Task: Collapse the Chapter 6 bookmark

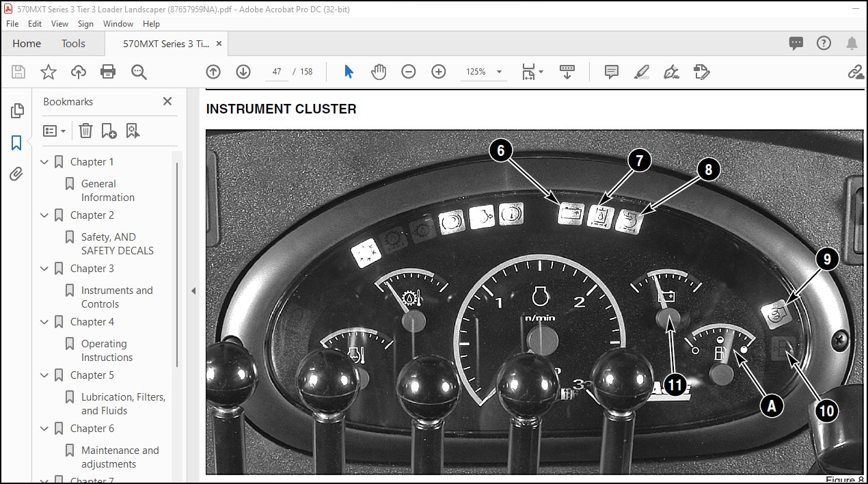Action: (44, 429)
